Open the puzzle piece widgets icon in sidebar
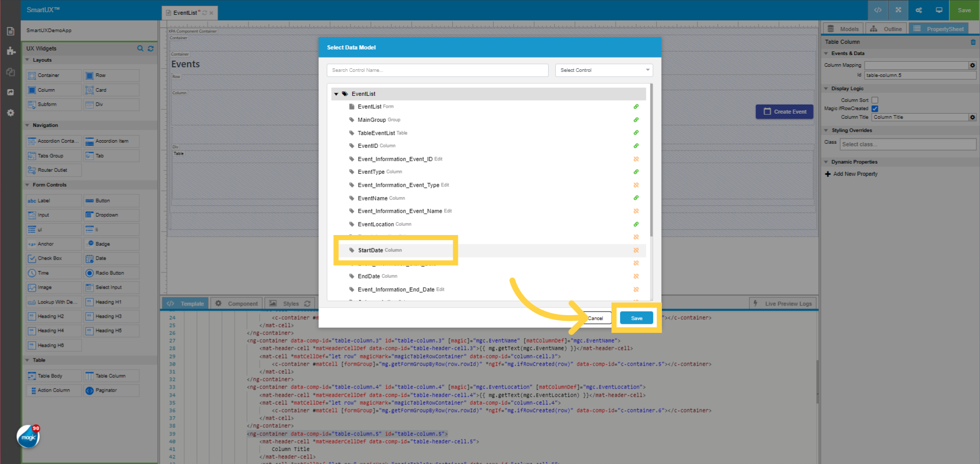 pyautogui.click(x=10, y=51)
